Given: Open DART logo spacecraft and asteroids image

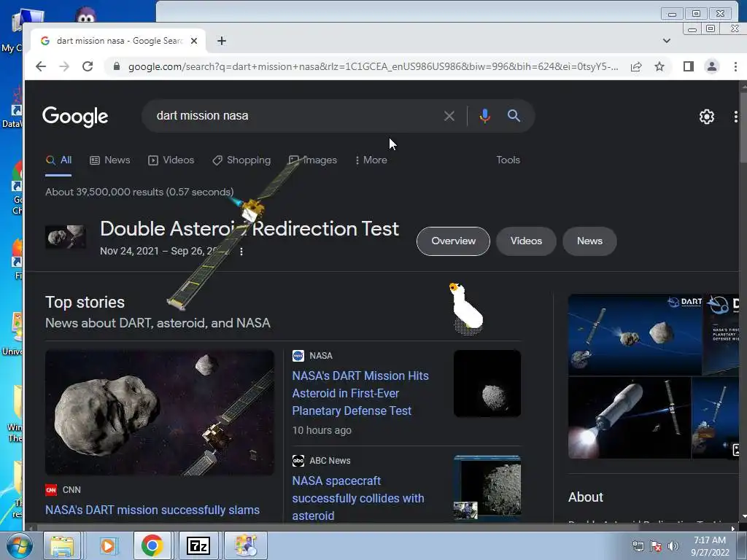Looking at the screenshot, I should tap(635, 334).
